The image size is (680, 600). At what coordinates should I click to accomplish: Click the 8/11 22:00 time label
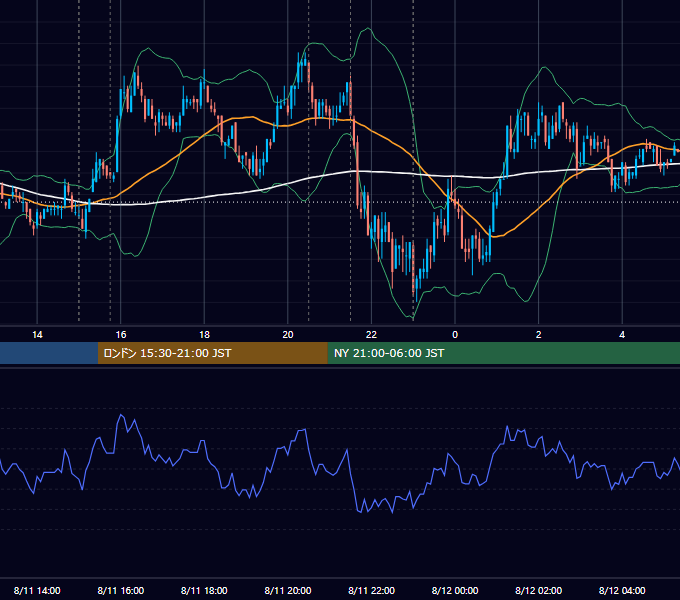pos(372,590)
